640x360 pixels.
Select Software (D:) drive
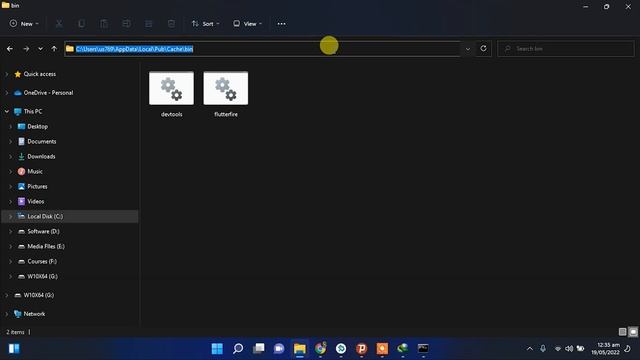pos(43,231)
